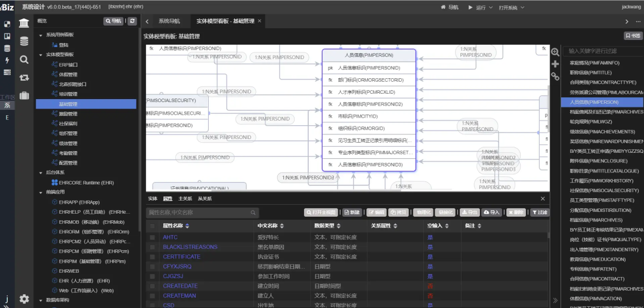The height and width of the screenshot is (308, 644).
Task: Sort by the 属性名称 column header
Action: [x=176, y=226]
